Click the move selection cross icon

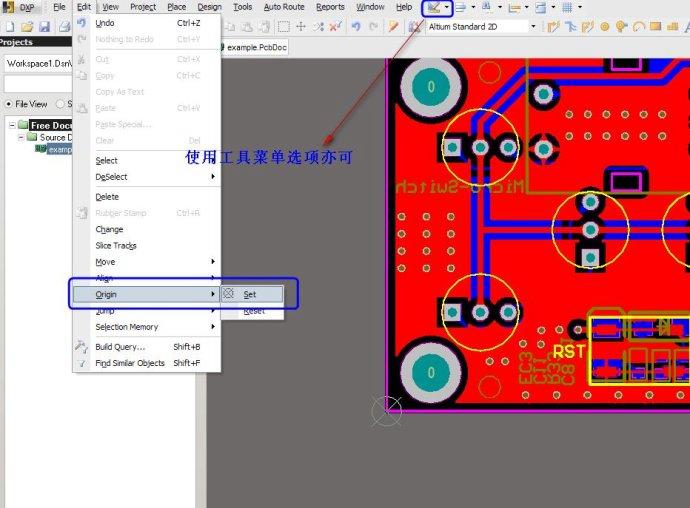coord(301,27)
